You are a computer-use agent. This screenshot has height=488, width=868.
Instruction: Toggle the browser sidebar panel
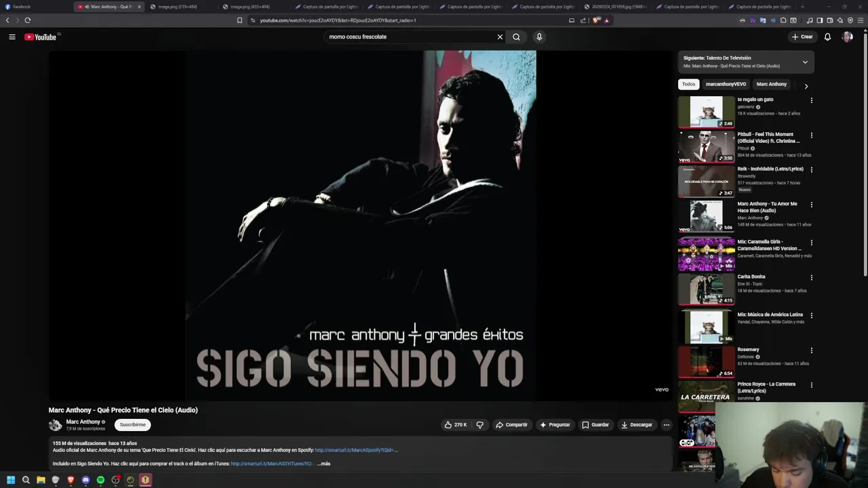pos(819,20)
